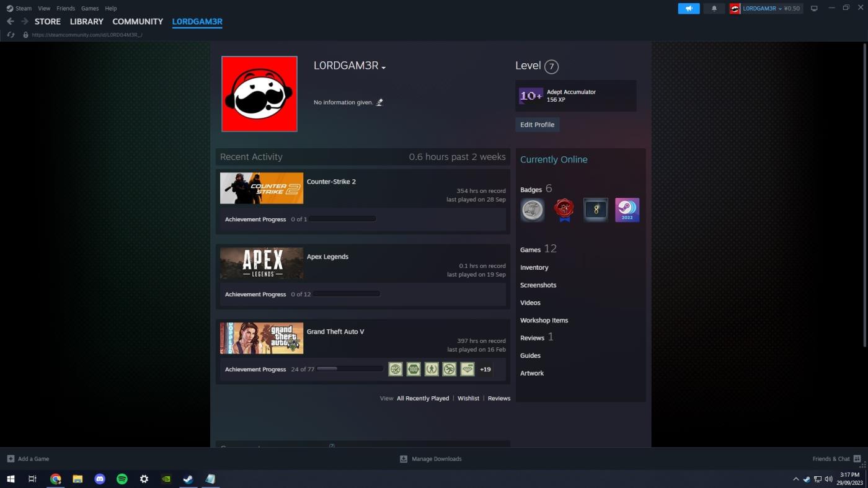Click the Manage Downloads icon
The image size is (868, 488).
click(x=404, y=459)
